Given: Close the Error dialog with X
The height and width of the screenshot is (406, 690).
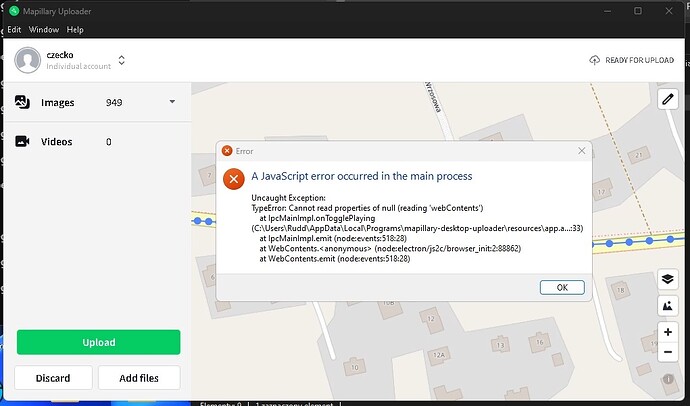Looking at the screenshot, I should coord(581,151).
